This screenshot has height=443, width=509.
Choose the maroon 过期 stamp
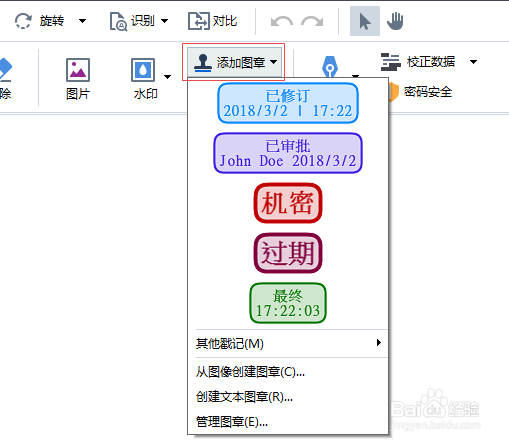pos(288,253)
